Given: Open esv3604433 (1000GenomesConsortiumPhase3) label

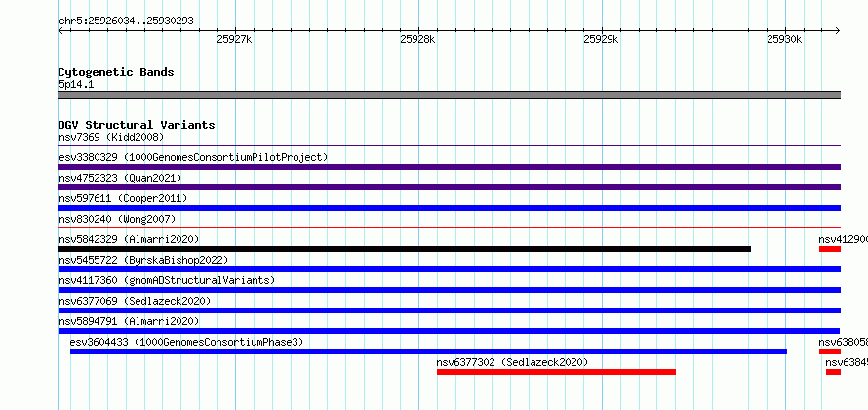Looking at the screenshot, I should 186,342.
